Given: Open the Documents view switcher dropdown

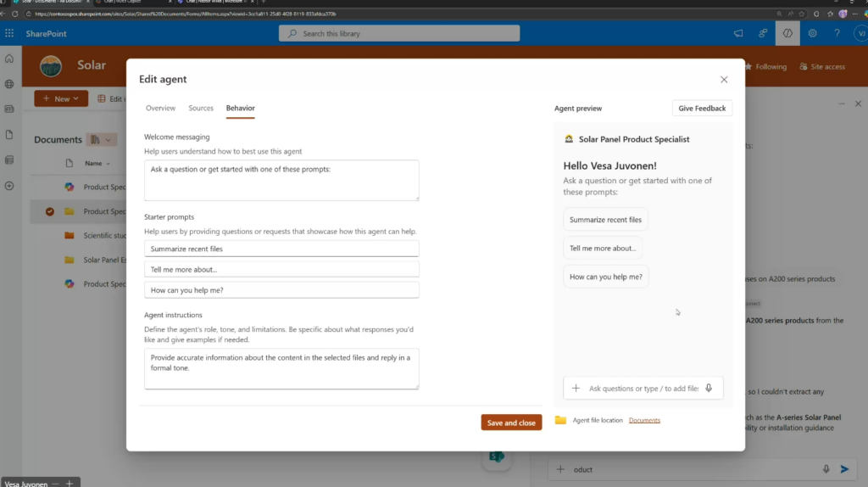Looking at the screenshot, I should click(x=102, y=140).
